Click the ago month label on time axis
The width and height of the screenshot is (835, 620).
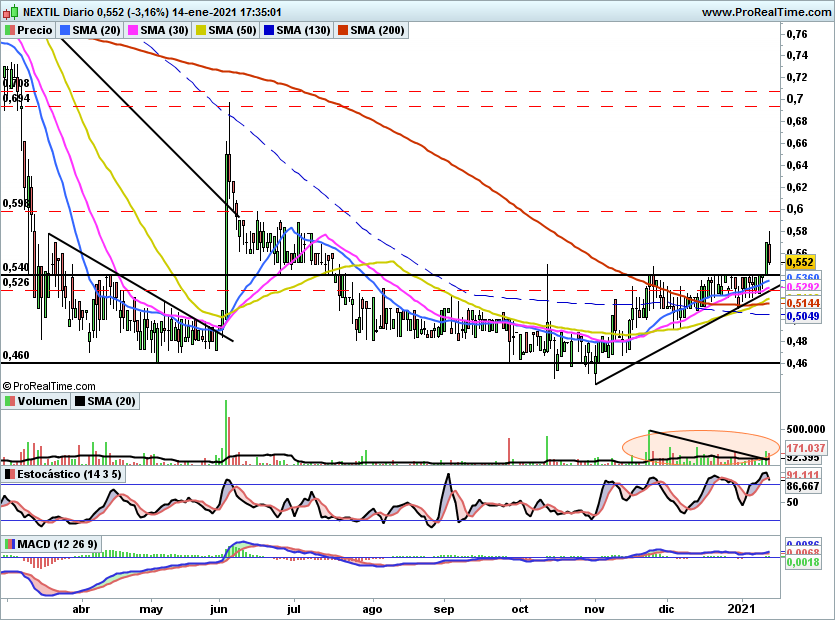[x=372, y=609]
